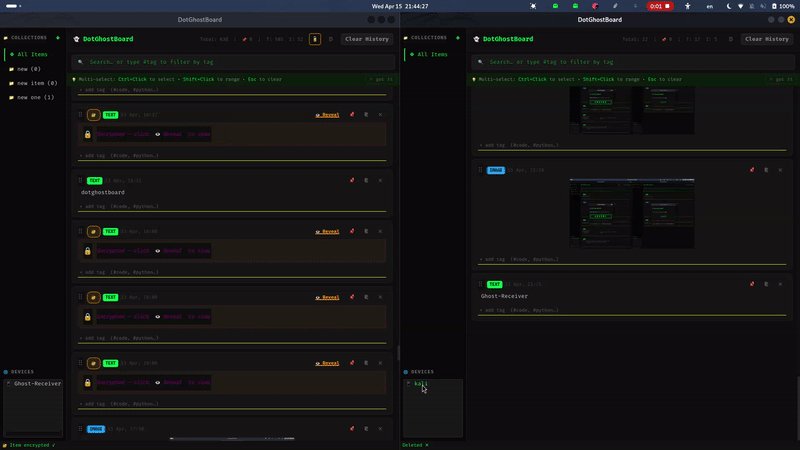Open the 'new (0)' collection

[x=29, y=69]
